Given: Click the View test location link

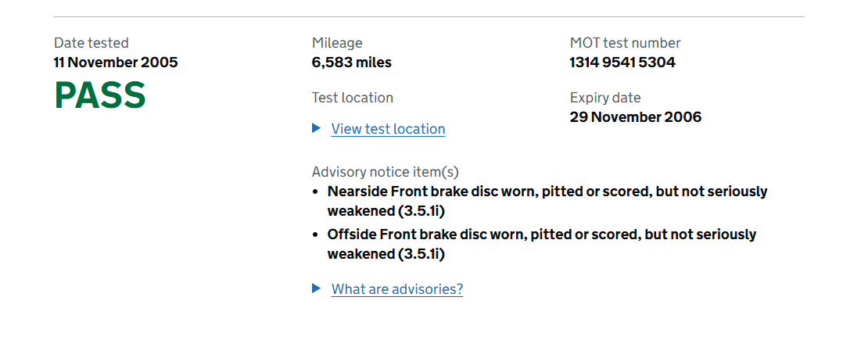Looking at the screenshot, I should click(x=388, y=129).
